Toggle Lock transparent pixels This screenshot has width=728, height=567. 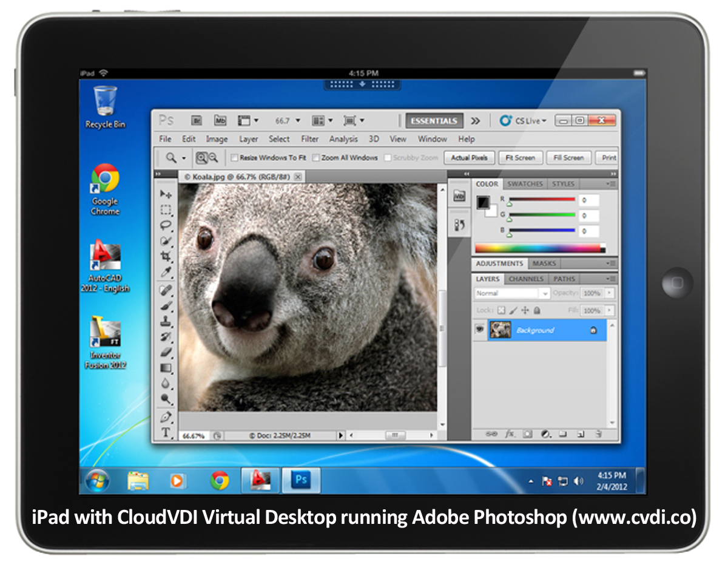pos(501,310)
